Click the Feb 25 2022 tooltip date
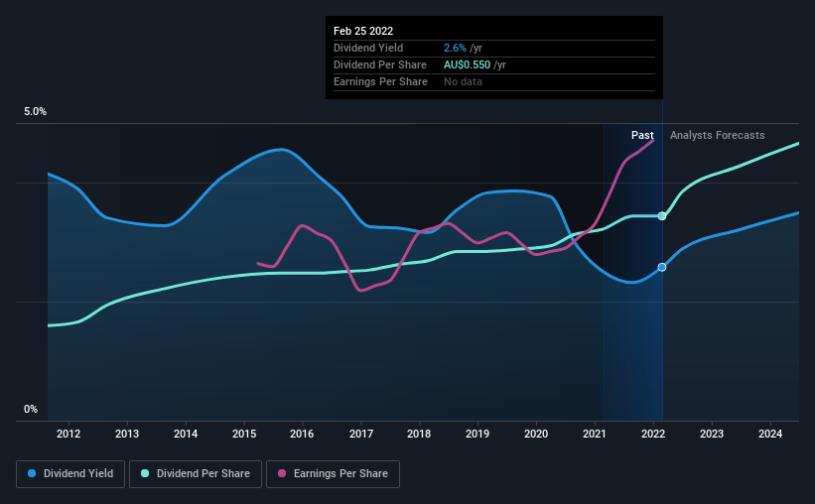 (x=363, y=31)
